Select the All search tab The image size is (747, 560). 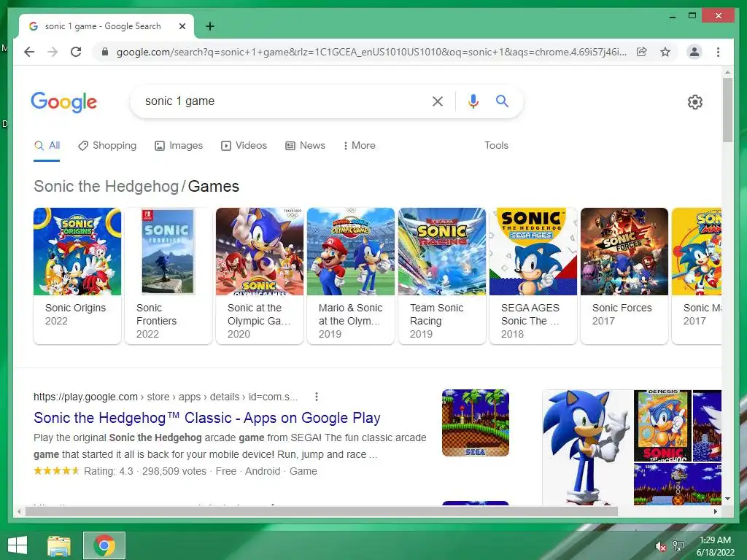coord(47,146)
